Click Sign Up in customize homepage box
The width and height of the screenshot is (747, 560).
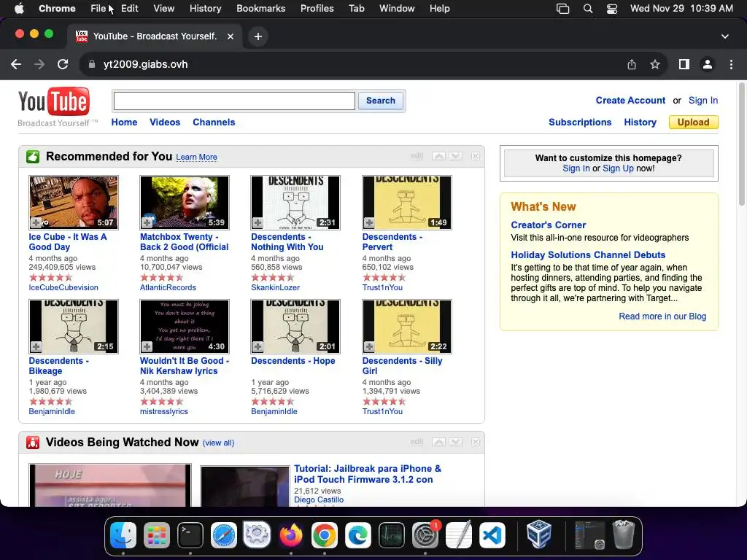click(x=618, y=168)
